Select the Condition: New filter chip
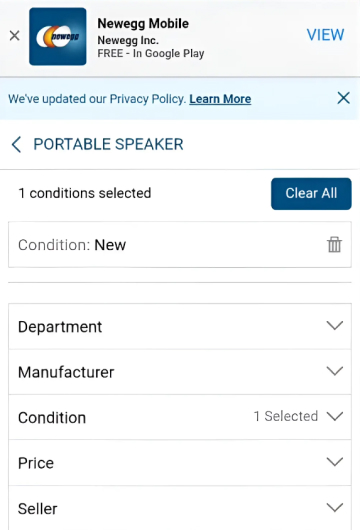This screenshot has height=530, width=360. coord(180,245)
